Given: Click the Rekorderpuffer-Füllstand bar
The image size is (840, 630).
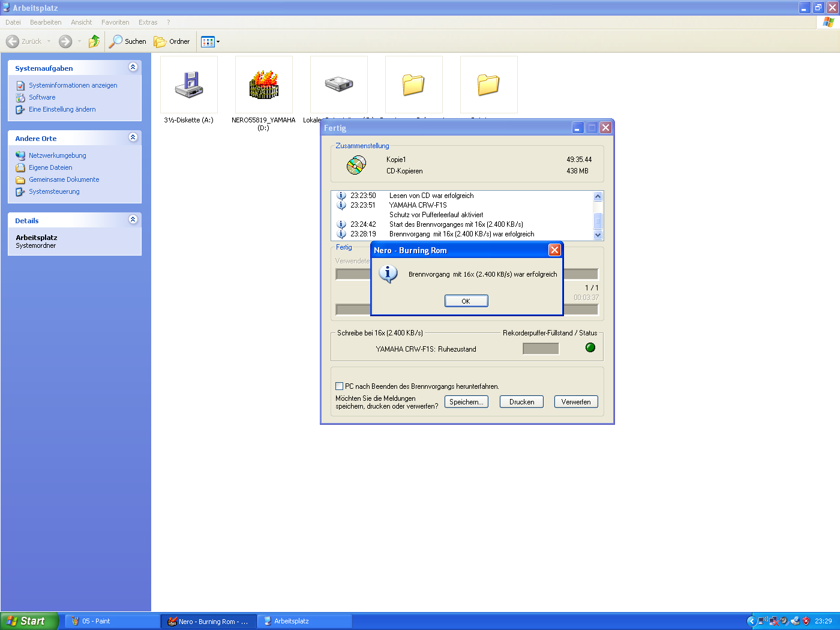Looking at the screenshot, I should pos(541,349).
